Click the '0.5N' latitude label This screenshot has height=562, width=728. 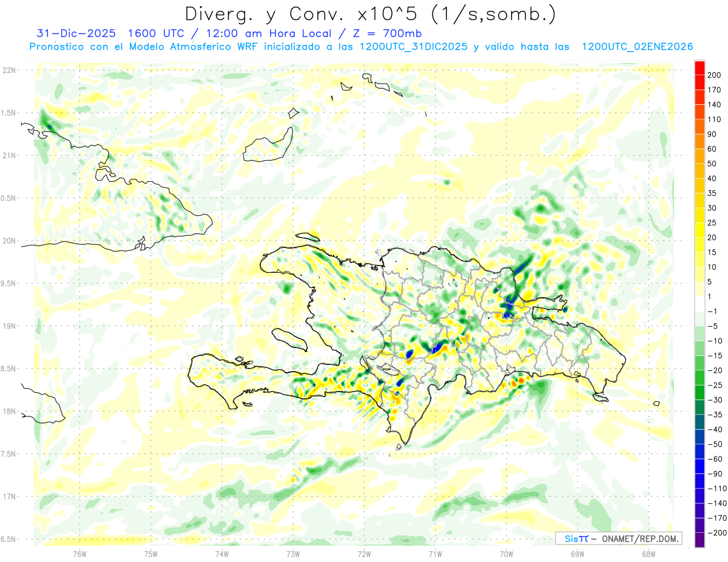pyautogui.click(x=9, y=198)
